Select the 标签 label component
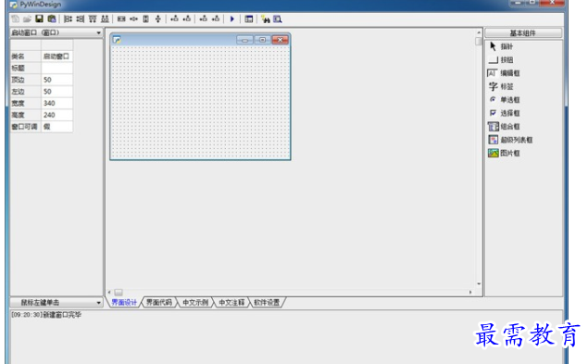This screenshot has width=588, height=364. (x=501, y=87)
